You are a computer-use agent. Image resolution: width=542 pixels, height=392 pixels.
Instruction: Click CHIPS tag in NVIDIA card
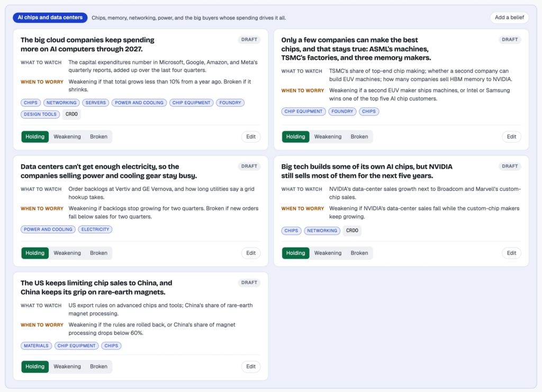[292, 231]
